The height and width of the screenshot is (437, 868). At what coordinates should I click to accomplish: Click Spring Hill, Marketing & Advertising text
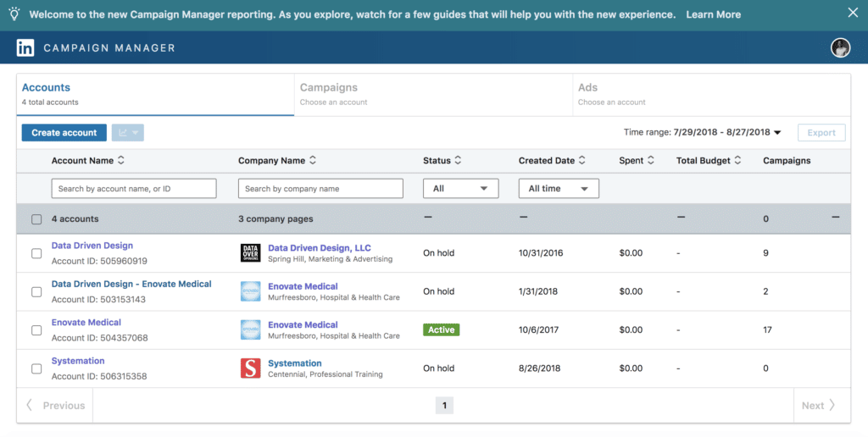[x=330, y=259]
